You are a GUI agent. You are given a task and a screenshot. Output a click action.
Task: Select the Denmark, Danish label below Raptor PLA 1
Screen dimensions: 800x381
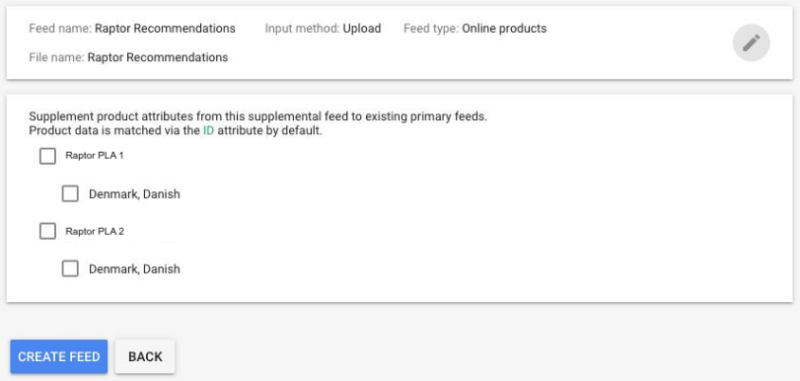click(134, 194)
